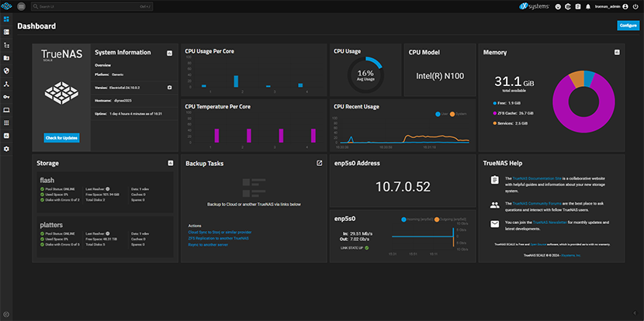Click Incoming legend in enp5s0 chart
The height and width of the screenshot is (321, 644).
(x=417, y=219)
